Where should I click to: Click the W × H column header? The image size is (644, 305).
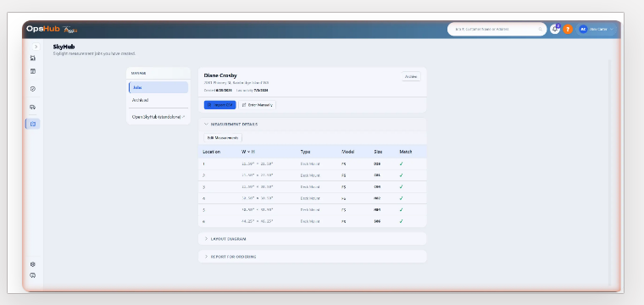248,152
